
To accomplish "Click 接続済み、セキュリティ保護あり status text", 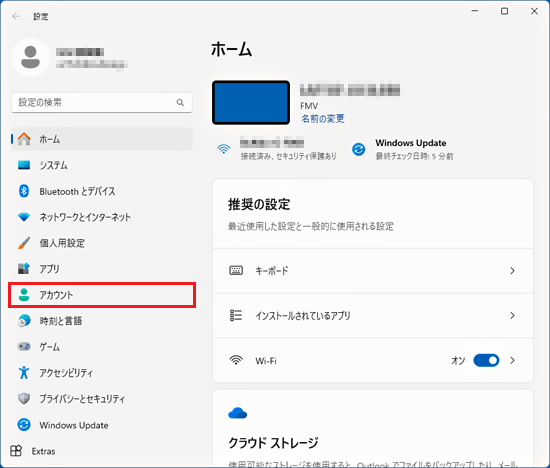I will (x=288, y=156).
